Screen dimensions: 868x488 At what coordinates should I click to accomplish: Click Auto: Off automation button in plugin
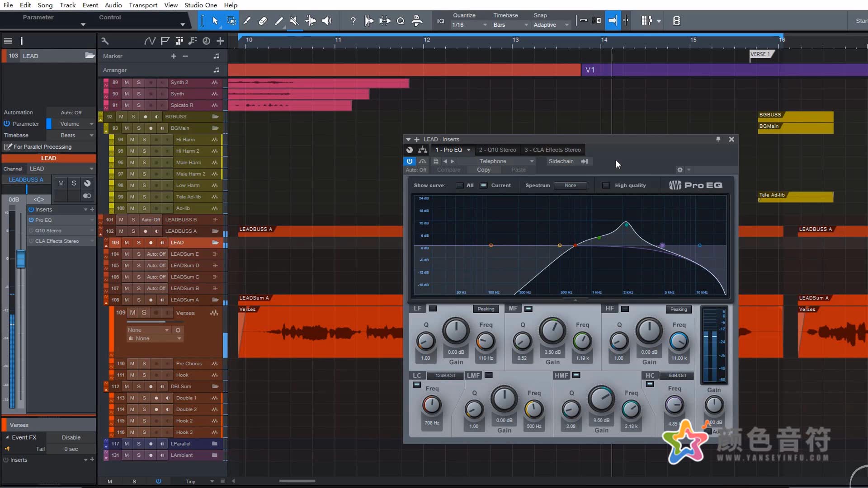click(416, 170)
